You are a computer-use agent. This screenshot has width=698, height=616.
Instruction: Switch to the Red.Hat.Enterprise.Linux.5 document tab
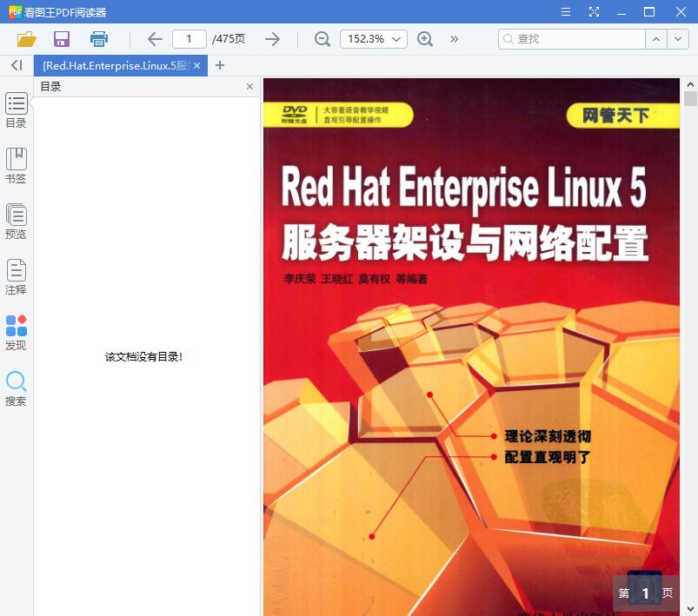click(116, 66)
